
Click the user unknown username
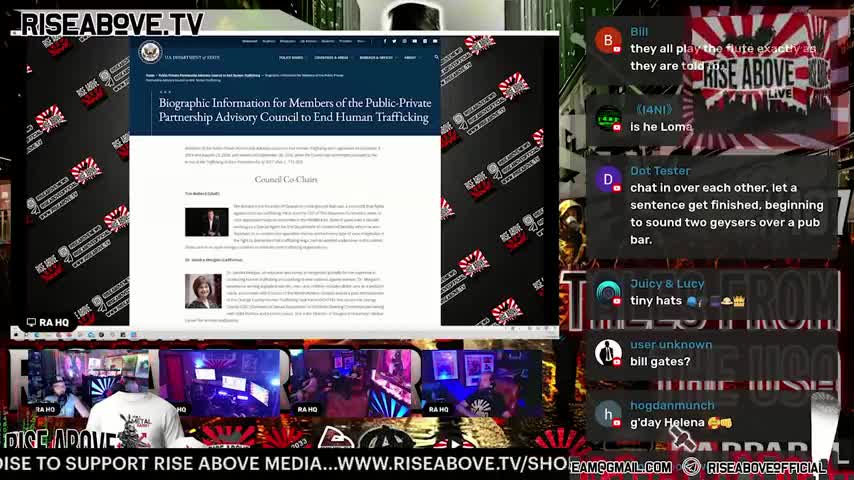click(x=671, y=344)
